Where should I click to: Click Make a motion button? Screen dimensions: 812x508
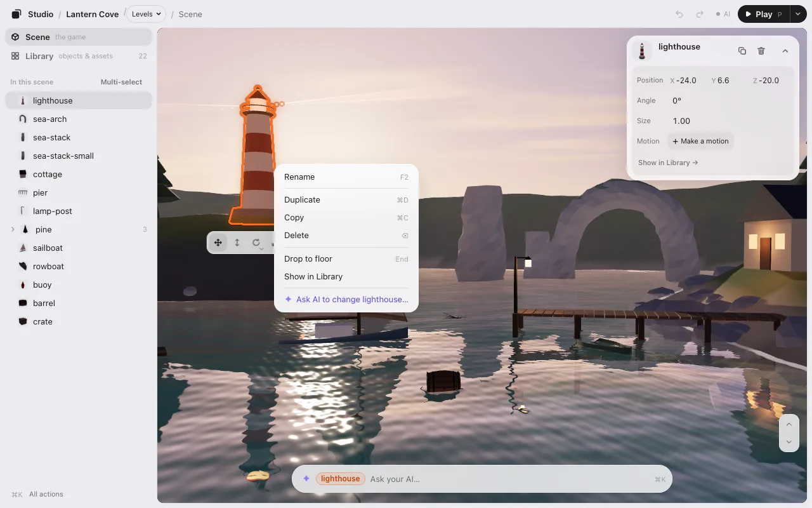[x=700, y=141]
